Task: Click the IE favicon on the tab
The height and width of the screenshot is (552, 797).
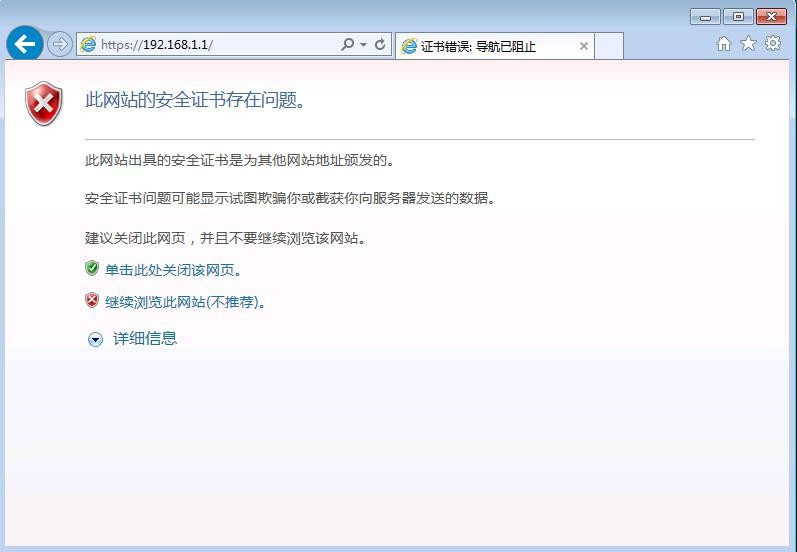Action: [x=409, y=46]
